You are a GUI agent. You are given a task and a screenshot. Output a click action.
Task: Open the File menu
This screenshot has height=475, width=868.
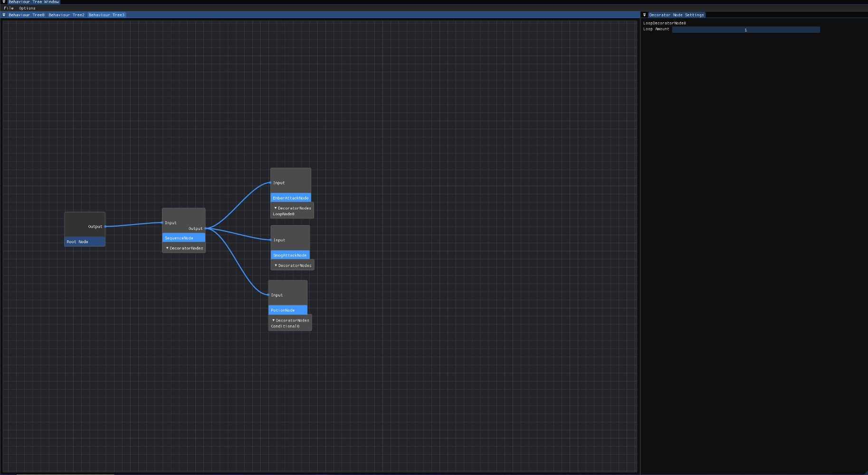tap(9, 8)
